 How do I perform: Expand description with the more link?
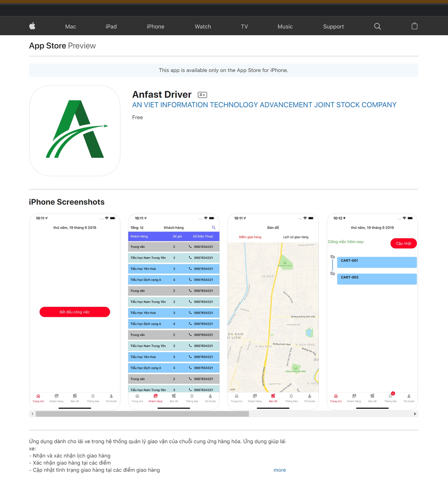click(280, 470)
